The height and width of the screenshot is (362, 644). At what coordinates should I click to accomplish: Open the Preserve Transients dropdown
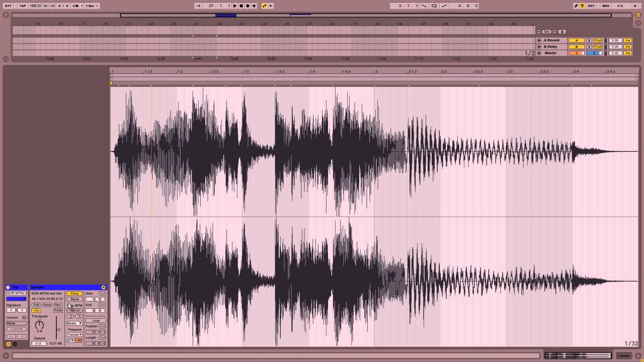[x=74, y=335]
